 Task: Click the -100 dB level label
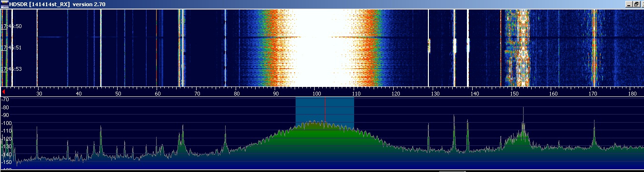point(6,124)
